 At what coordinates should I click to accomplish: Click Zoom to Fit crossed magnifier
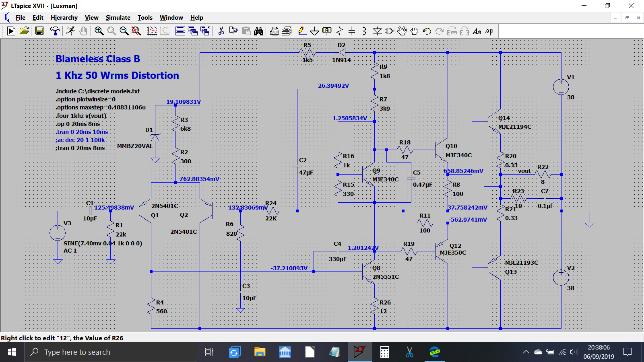pos(136,31)
